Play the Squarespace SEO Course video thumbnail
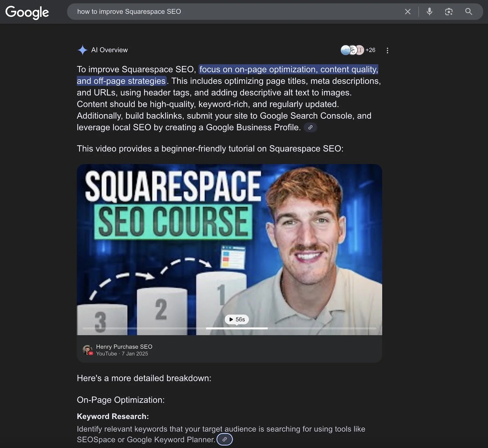The image size is (488, 448). click(x=229, y=249)
